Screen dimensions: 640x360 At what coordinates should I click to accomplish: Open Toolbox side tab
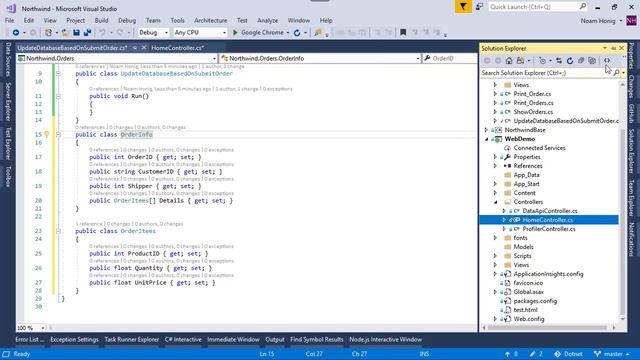click(x=8, y=176)
